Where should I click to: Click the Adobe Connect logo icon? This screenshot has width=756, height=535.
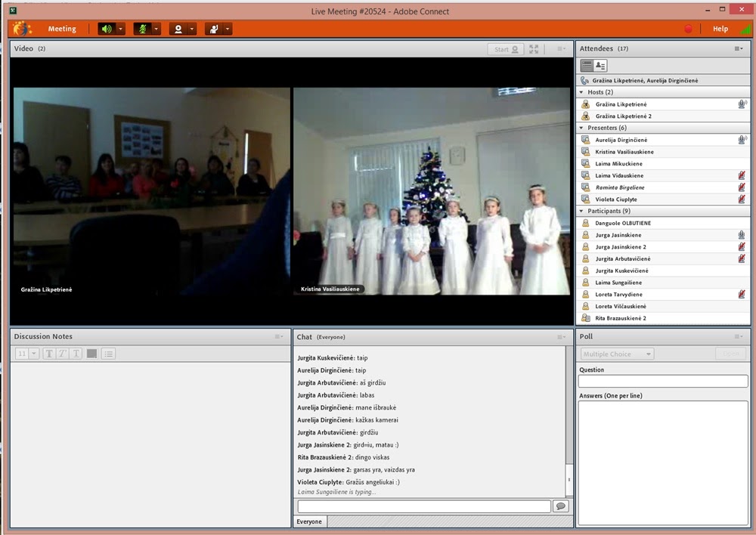click(22, 29)
